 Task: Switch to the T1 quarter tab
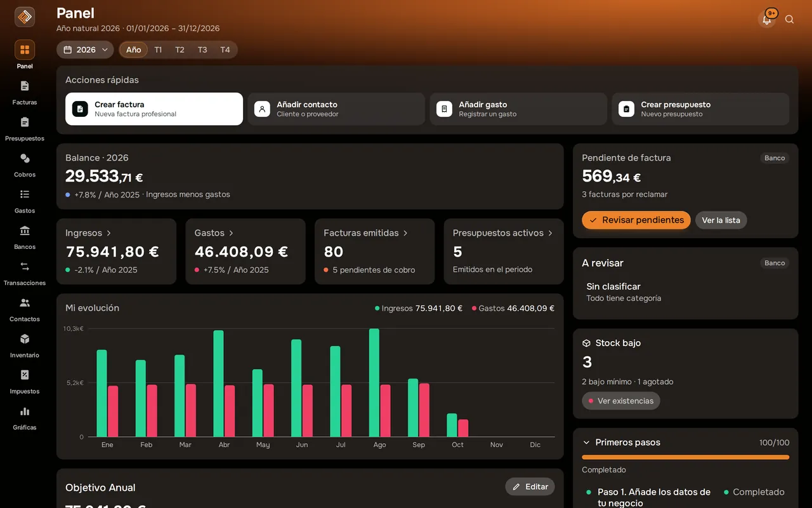[158, 50]
